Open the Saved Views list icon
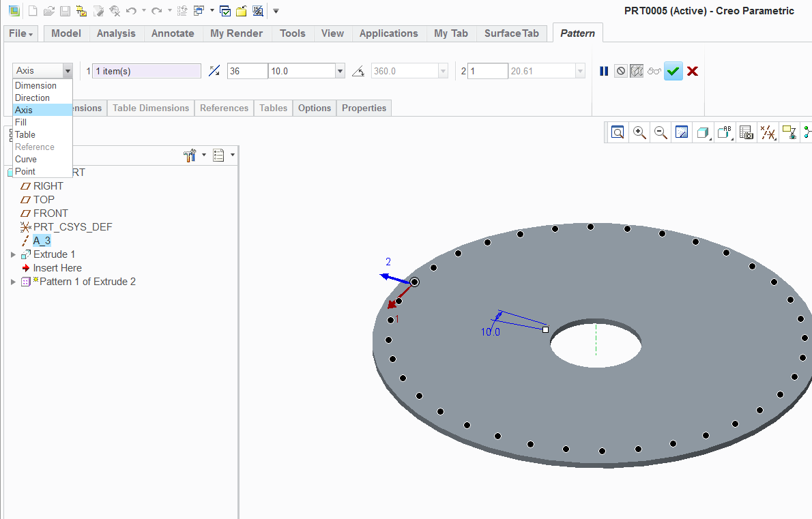The width and height of the screenshot is (812, 519). click(746, 132)
